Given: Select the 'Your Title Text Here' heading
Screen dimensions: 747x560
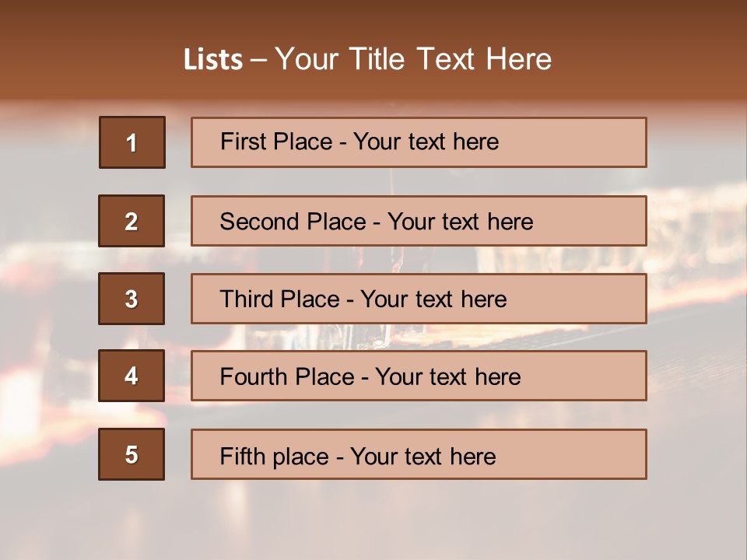Looking at the screenshot, I should (x=413, y=59).
